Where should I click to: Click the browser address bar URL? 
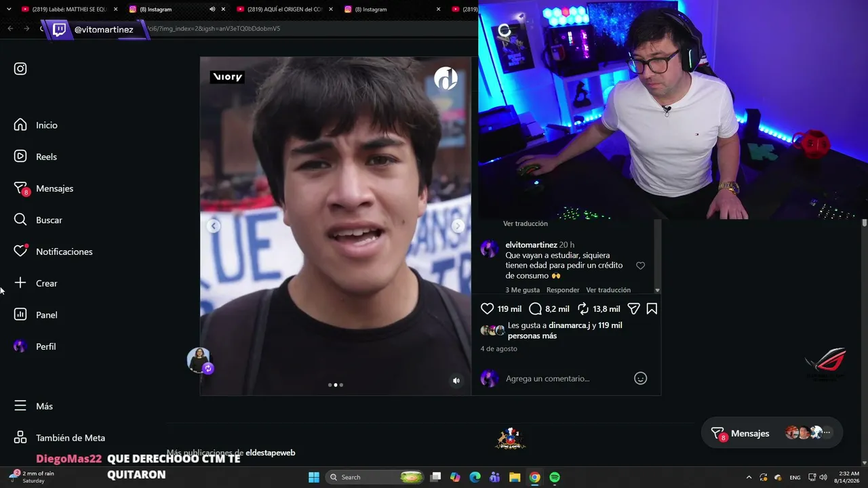coord(214,28)
